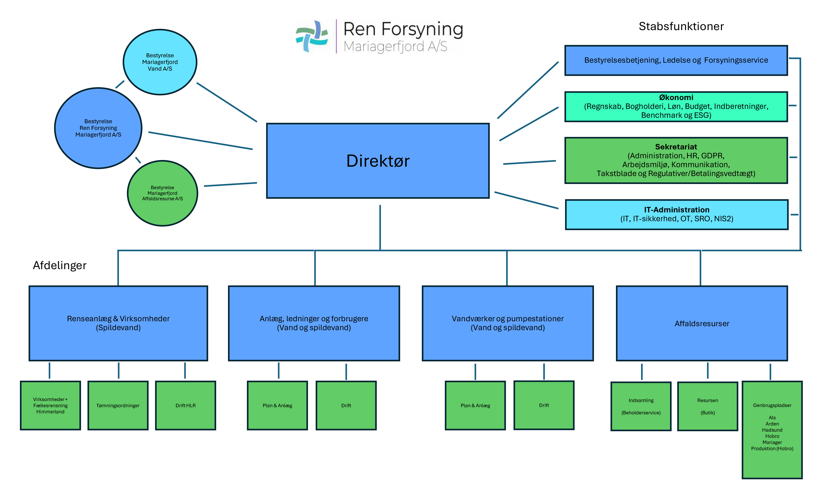Click the Ren Forsyning logo icon
822x504 pixels.
click(x=312, y=36)
